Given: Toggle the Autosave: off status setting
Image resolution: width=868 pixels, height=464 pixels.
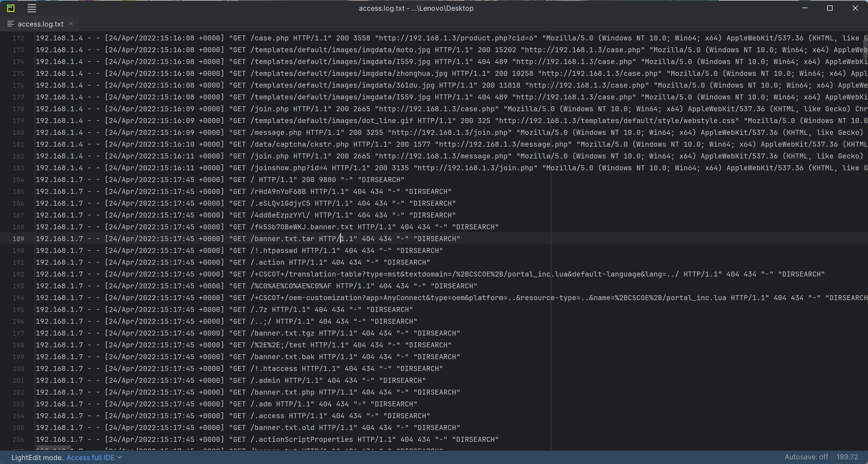Looking at the screenshot, I should (x=806, y=457).
